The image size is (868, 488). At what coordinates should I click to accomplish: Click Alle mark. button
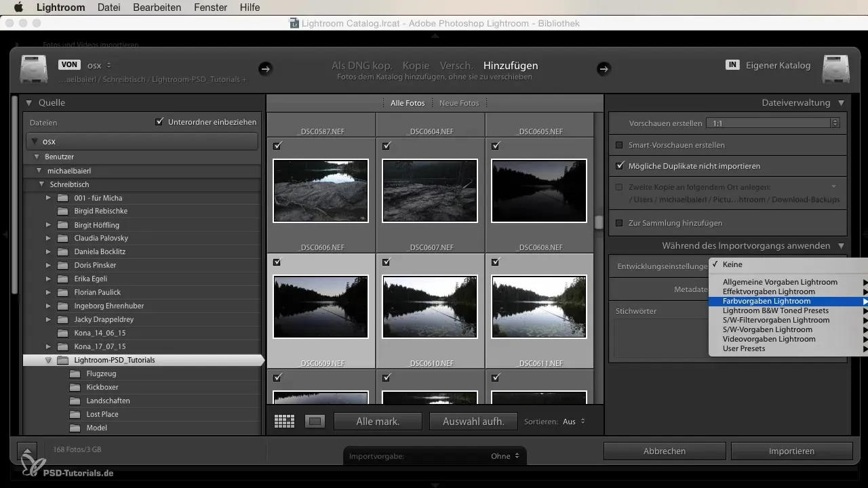378,422
